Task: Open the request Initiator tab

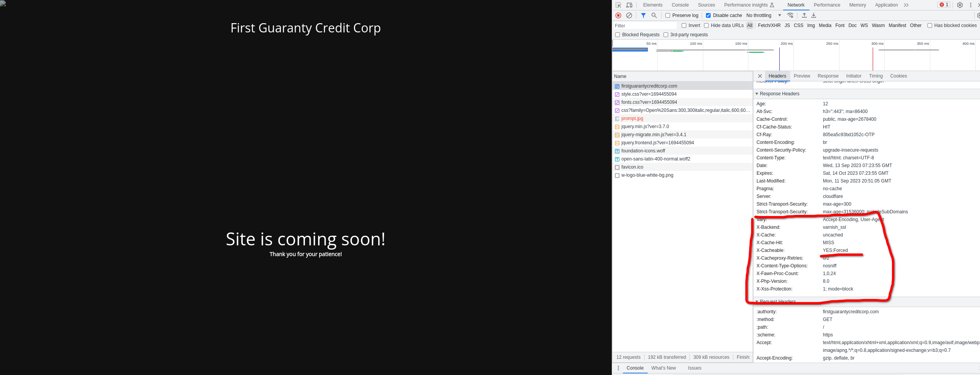Action: (x=854, y=76)
